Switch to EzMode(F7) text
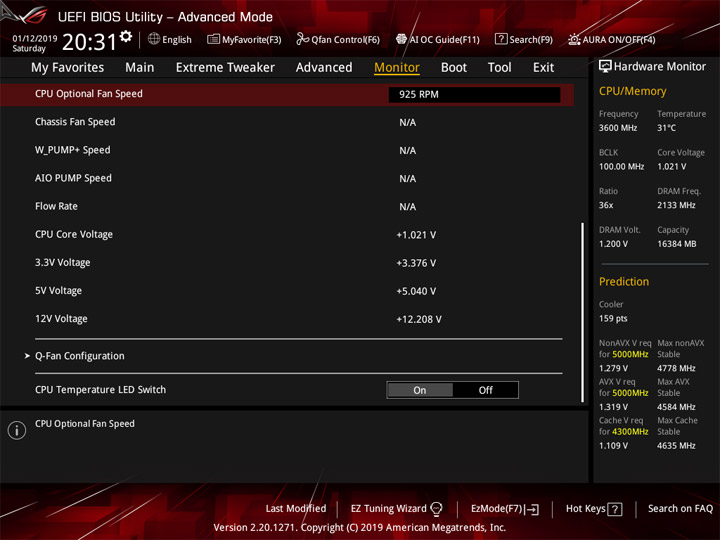 tap(497, 508)
